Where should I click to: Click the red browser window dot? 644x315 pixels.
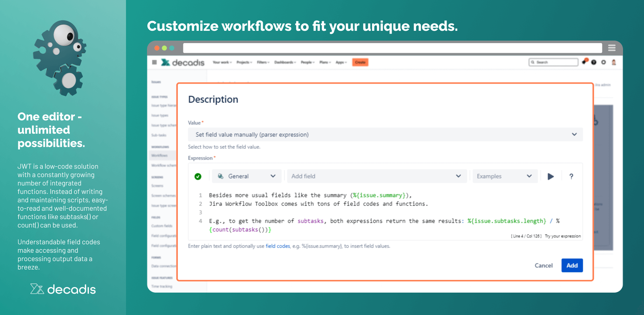click(x=157, y=48)
